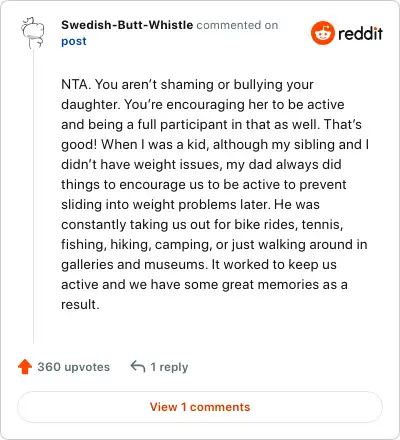Click the word "NTA." starting the comment
Viewport: 400px width, 440px height.
click(x=76, y=84)
